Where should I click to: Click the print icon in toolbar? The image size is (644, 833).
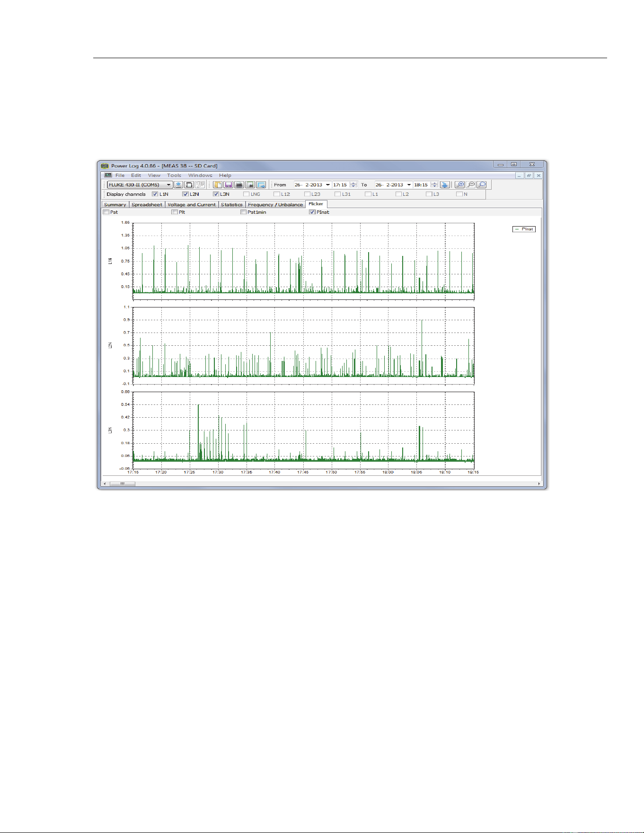point(239,185)
